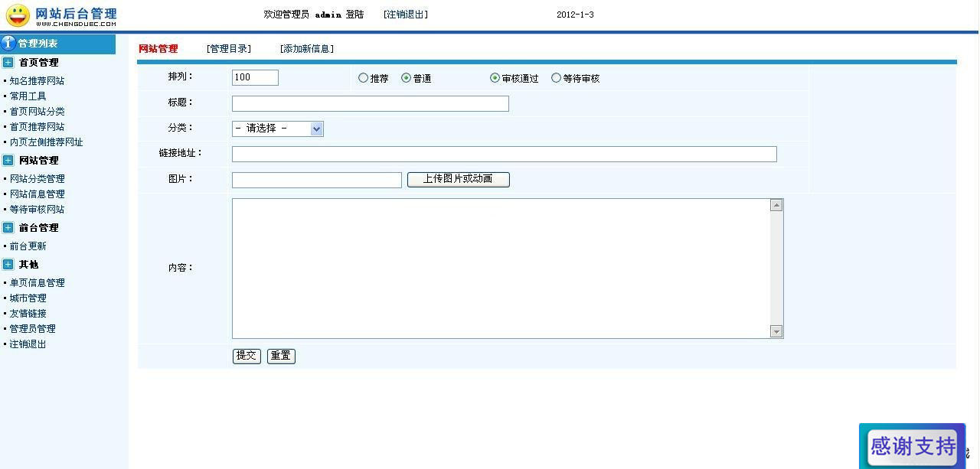
Task: Click [注销退出] in the top header
Action: 406,15
